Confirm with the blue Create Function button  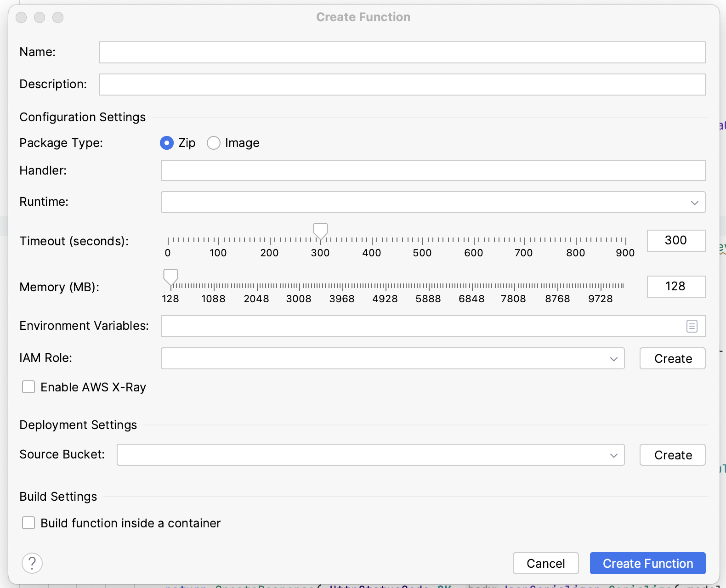[x=648, y=563]
